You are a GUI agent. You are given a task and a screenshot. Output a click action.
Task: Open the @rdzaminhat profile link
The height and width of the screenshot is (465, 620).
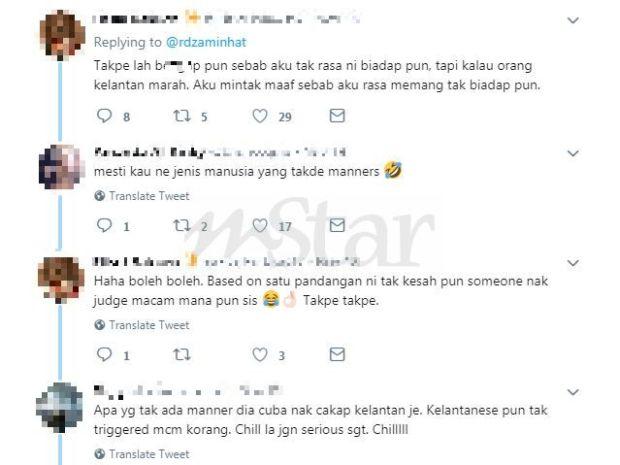pos(206,42)
